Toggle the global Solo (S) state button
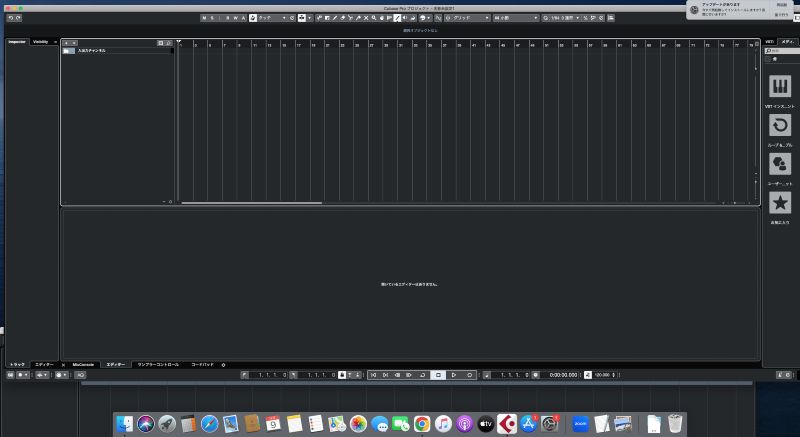The width and height of the screenshot is (800, 437). click(x=213, y=17)
